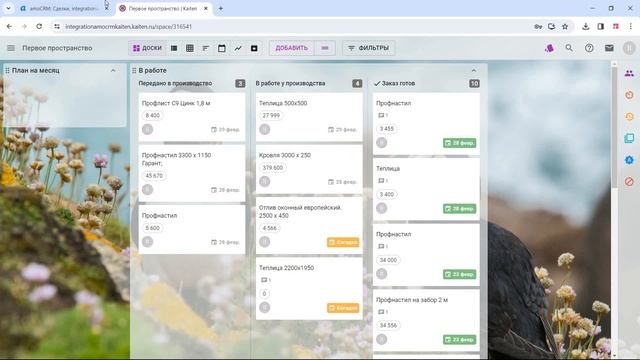This screenshot has width=640, height=360.
Task: Click the Передано в производство column header
Action: (175, 83)
